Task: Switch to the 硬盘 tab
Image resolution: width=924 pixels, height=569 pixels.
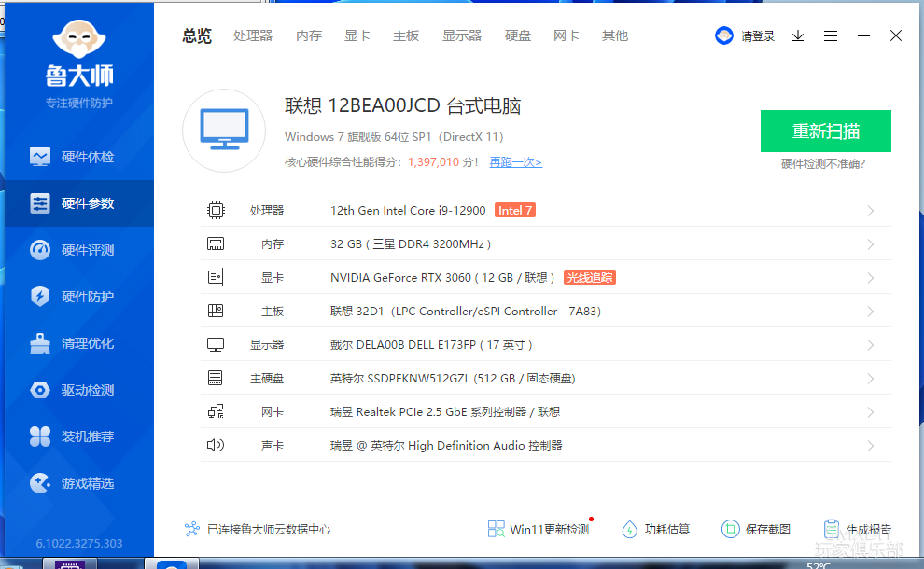Action: [x=518, y=36]
